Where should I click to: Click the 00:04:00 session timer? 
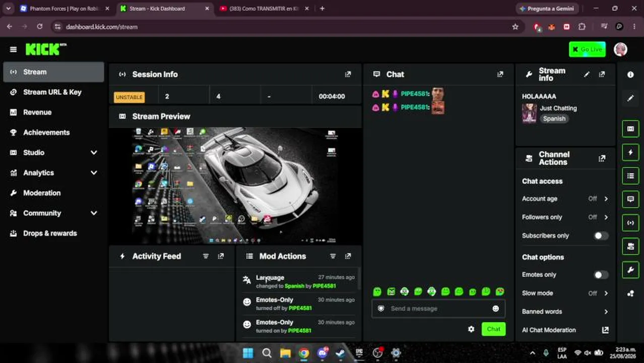[x=332, y=96]
